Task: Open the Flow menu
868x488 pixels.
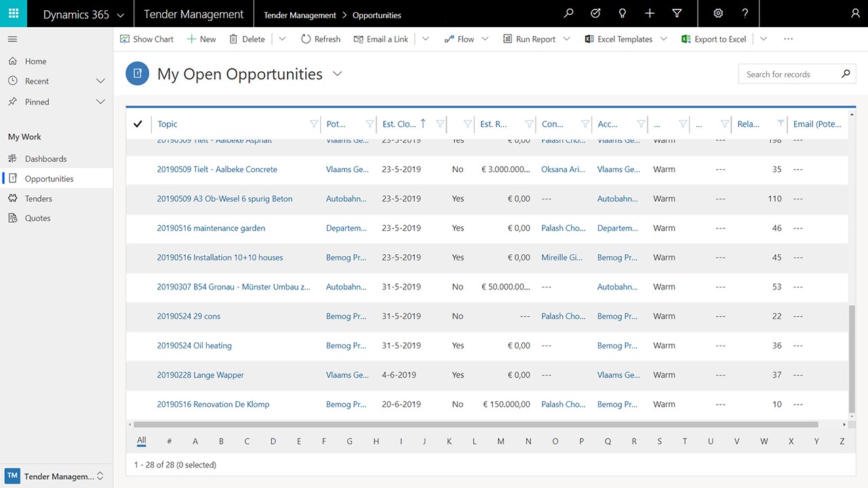Action: click(466, 39)
